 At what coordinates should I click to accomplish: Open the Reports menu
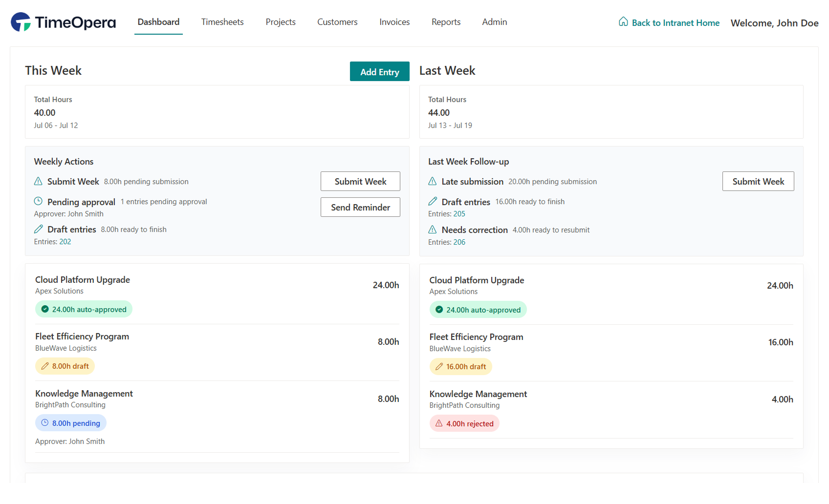(446, 22)
